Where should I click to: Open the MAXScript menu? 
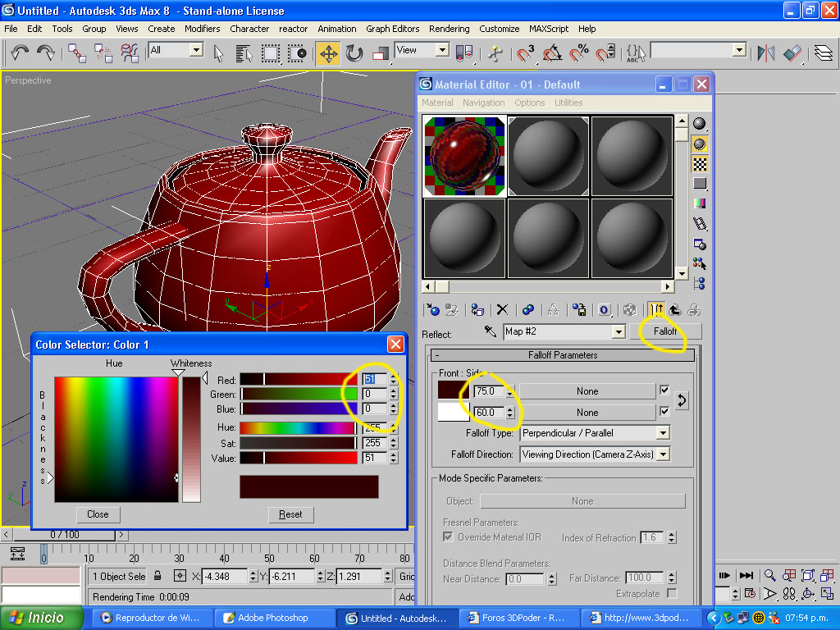point(549,29)
